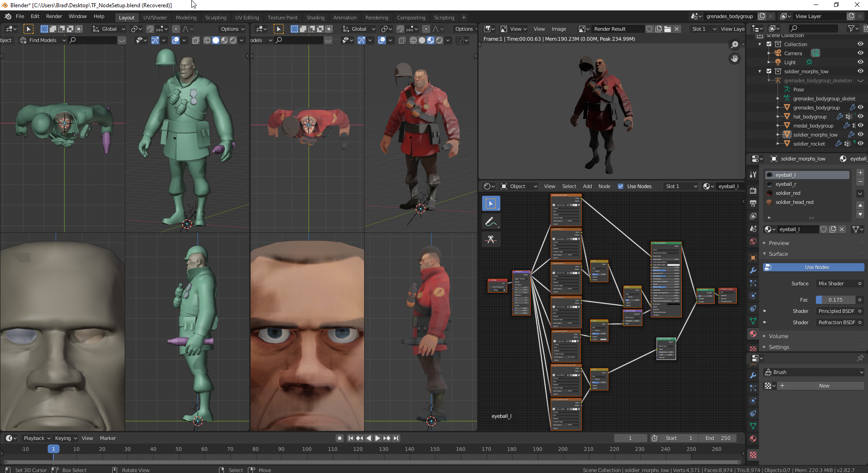Select the Links Cut tool

click(x=491, y=239)
